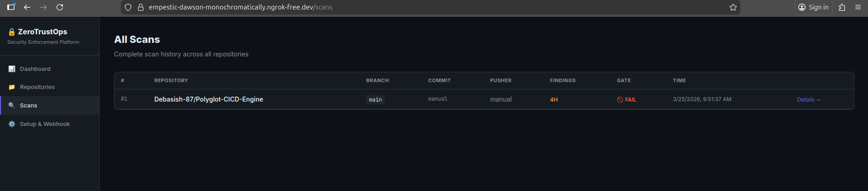The height and width of the screenshot is (191, 868).
Task: Click the browser address bar URL
Action: [240, 7]
